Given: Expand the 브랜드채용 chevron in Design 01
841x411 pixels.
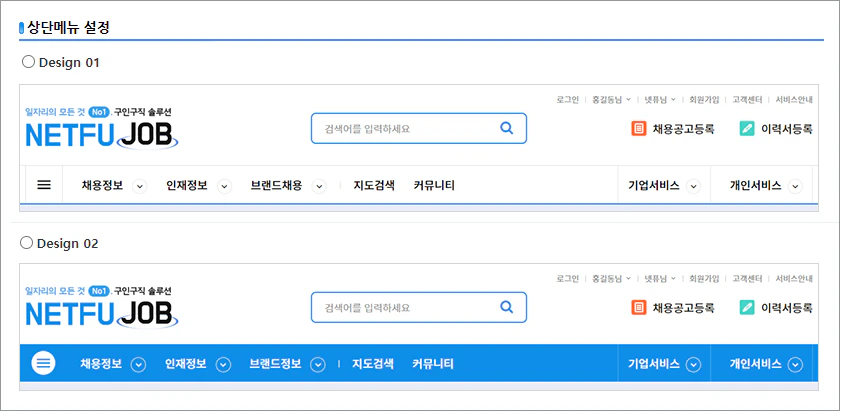Looking at the screenshot, I should pos(320,186).
